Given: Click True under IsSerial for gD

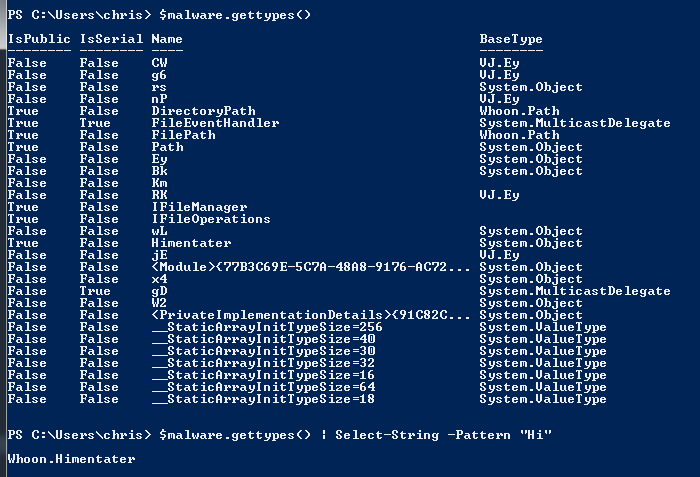Looking at the screenshot, I should point(95,291).
